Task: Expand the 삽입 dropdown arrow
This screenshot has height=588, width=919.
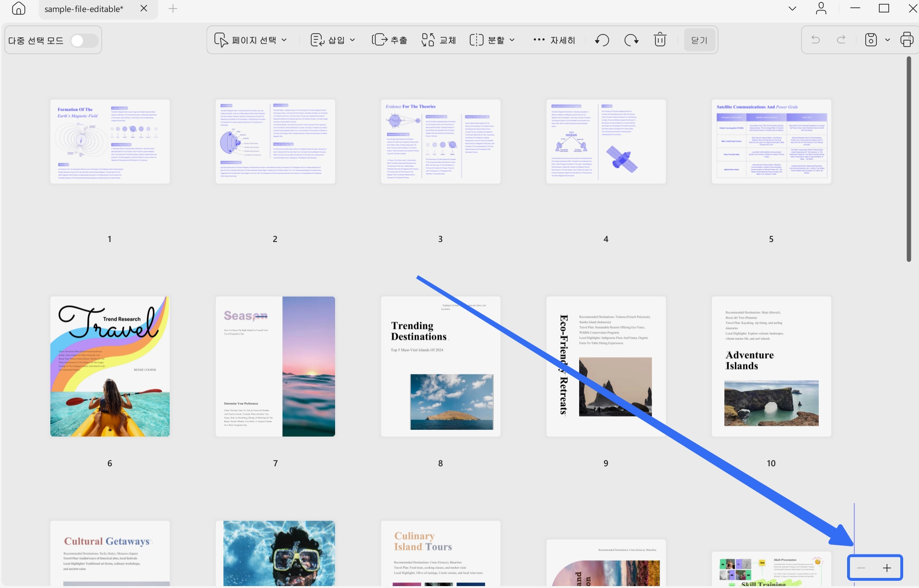Action: (x=352, y=40)
